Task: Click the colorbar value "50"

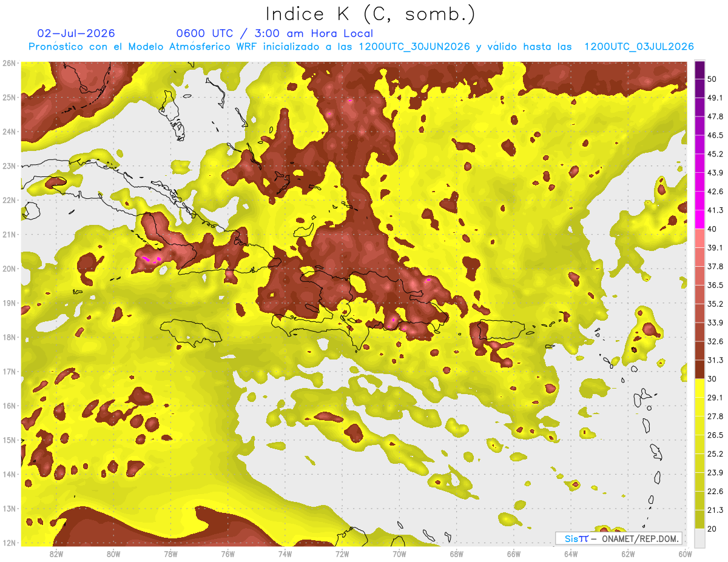Action: point(712,79)
